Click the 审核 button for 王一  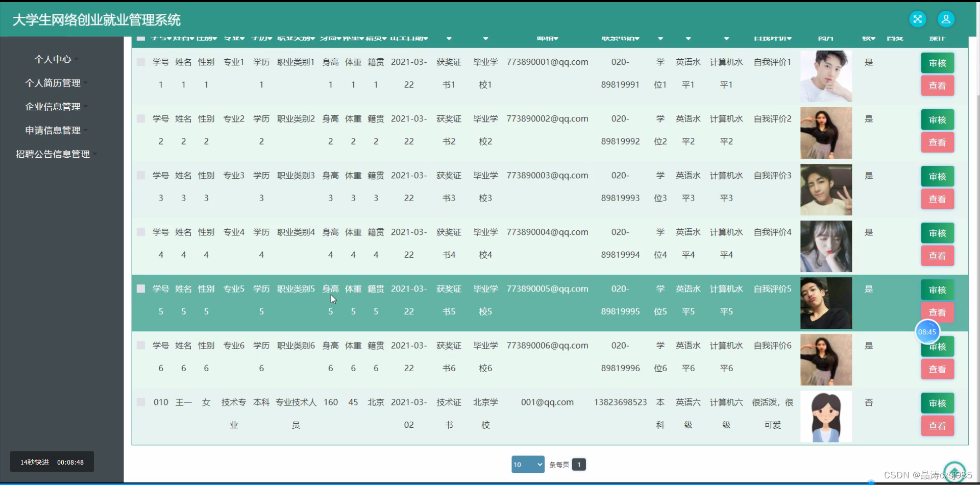(x=937, y=403)
